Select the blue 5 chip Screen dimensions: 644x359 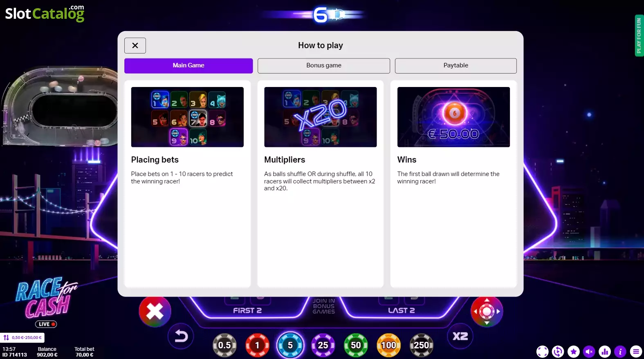click(290, 345)
